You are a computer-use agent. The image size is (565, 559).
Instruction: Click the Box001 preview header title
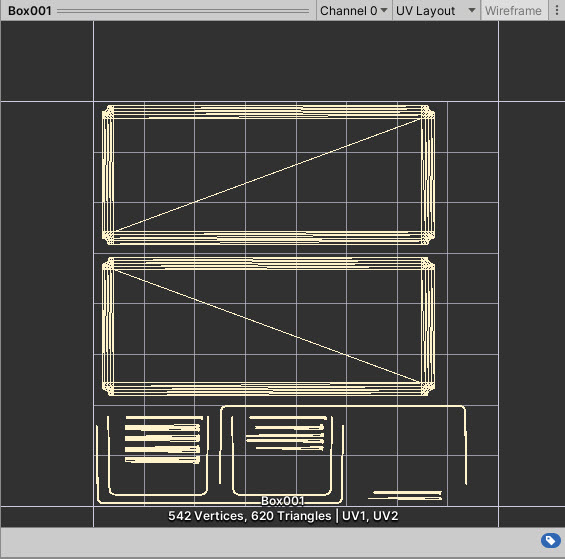click(x=30, y=11)
